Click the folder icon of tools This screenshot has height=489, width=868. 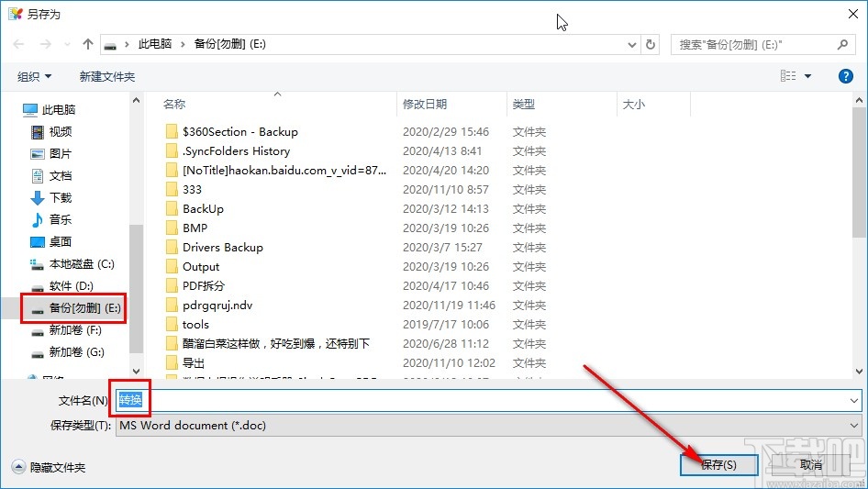coord(172,325)
